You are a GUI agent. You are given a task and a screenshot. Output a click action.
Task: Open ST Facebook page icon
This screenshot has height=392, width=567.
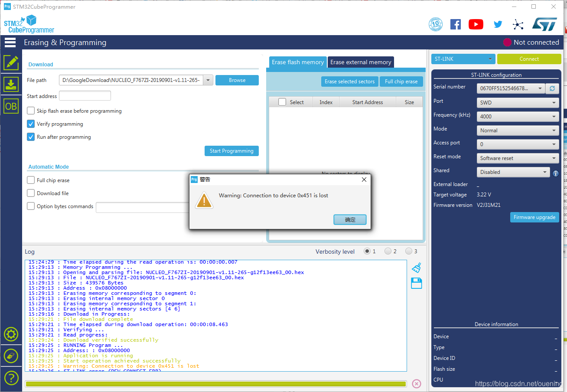pyautogui.click(x=456, y=24)
